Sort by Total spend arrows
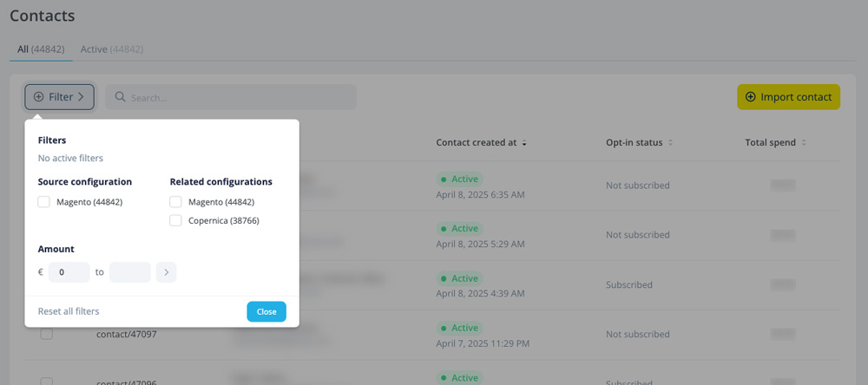 (x=804, y=143)
